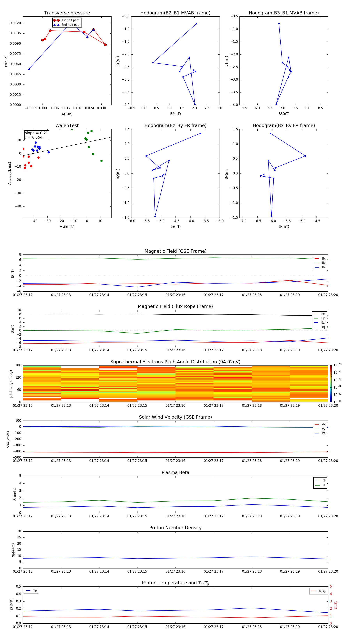Click the pitch angle color bar scale
Screen dimensions: 351x644
[x=331, y=383]
